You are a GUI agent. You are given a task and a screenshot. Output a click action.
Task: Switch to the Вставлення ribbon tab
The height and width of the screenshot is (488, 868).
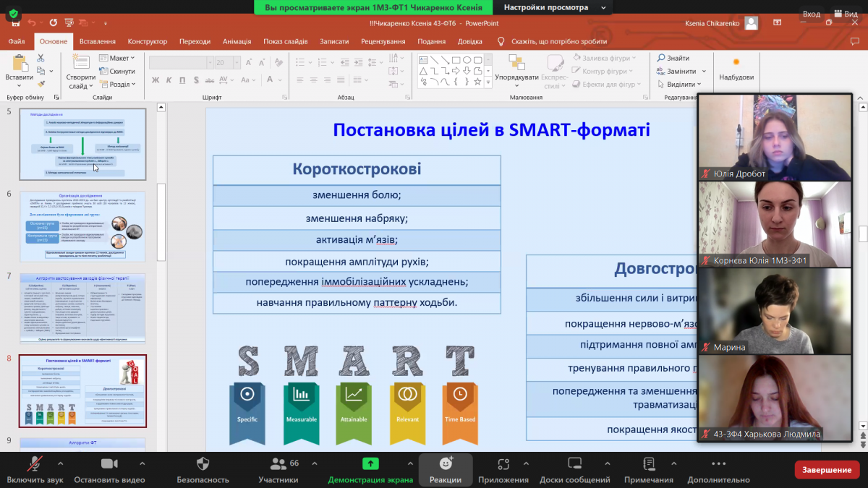(97, 41)
